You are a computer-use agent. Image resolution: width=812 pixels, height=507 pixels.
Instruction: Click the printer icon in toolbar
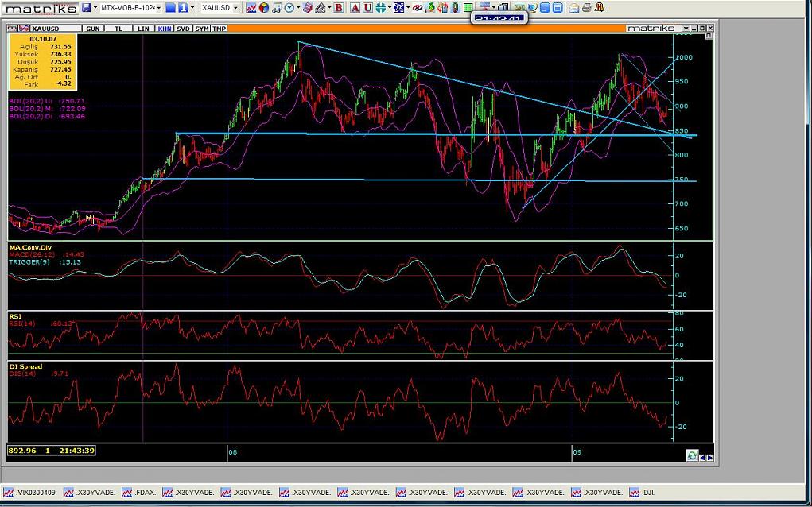pyautogui.click(x=586, y=7)
